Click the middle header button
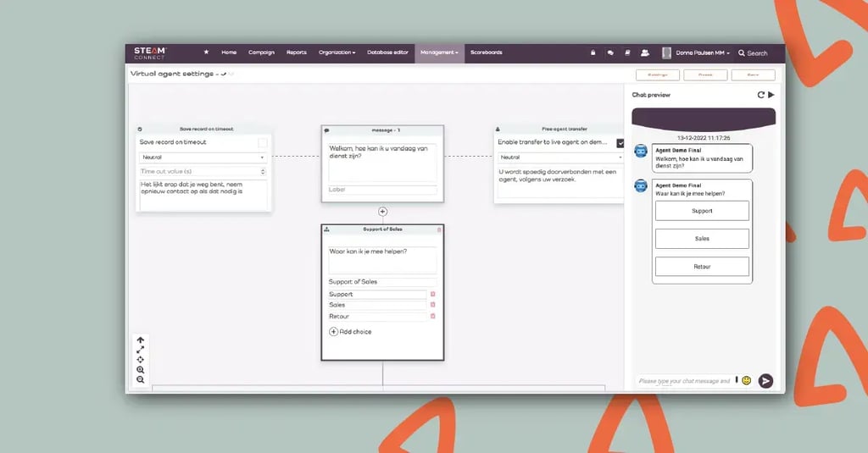Screen dimensions: 868x453 tap(705, 75)
